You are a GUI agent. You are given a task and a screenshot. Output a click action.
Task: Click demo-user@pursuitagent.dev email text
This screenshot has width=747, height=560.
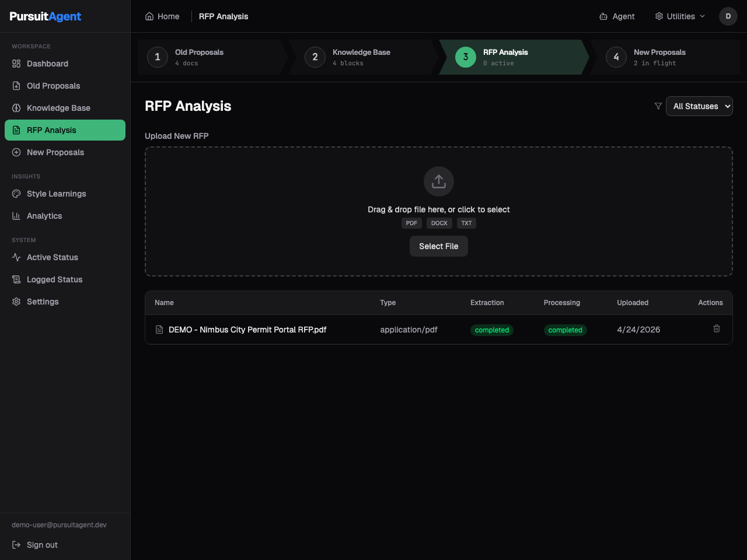(59, 525)
